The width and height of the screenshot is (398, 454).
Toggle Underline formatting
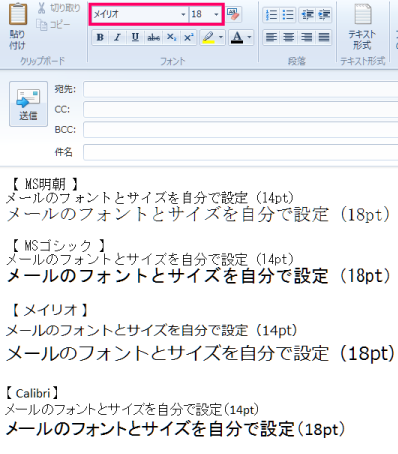coord(135,37)
